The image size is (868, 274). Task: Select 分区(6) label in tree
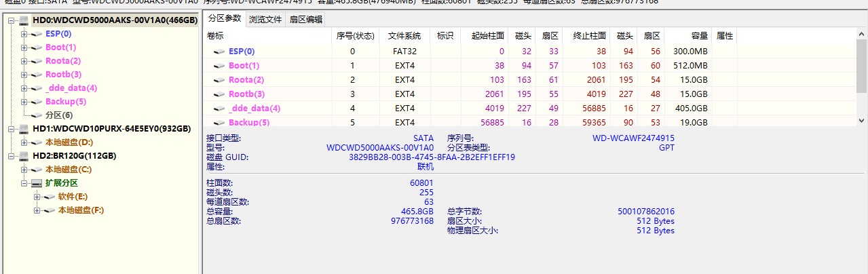[x=59, y=115]
